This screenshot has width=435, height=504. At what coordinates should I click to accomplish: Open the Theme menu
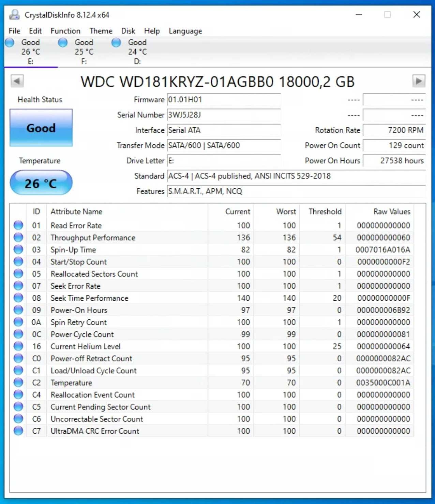(101, 31)
